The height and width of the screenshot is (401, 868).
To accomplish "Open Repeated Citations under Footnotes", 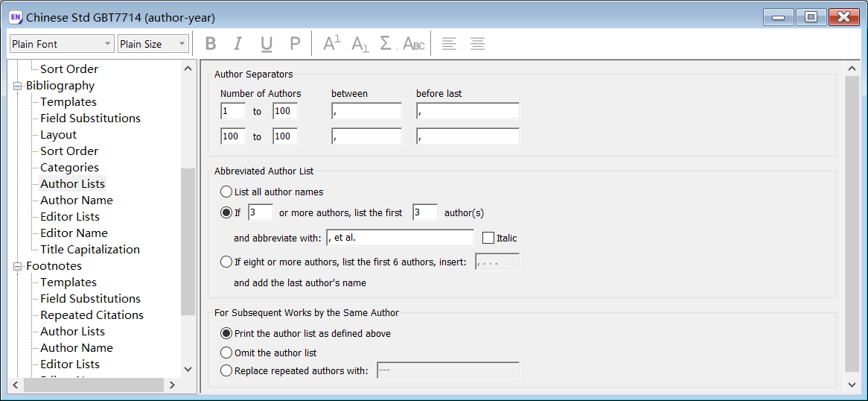I will [92, 315].
